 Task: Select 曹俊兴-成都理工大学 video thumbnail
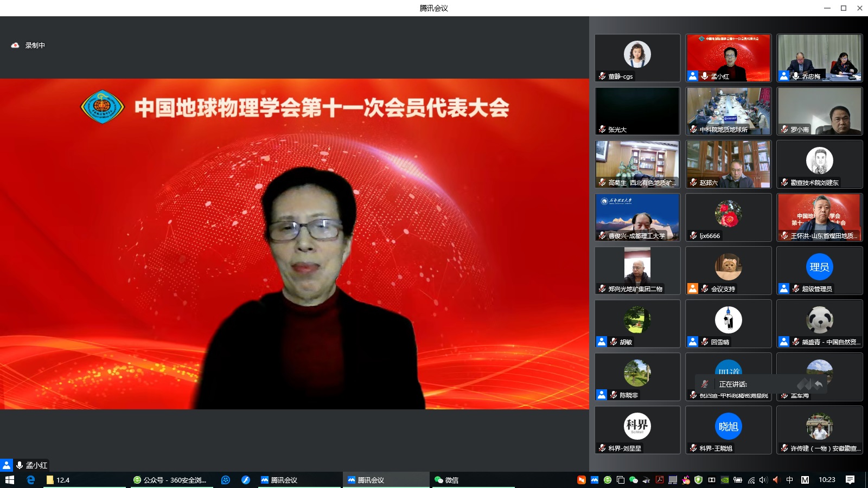click(637, 217)
